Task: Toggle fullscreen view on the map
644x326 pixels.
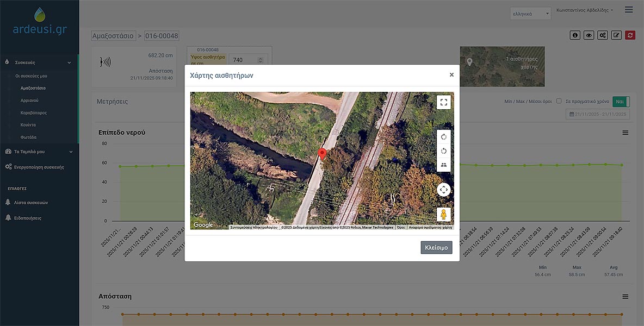Action: tap(444, 102)
